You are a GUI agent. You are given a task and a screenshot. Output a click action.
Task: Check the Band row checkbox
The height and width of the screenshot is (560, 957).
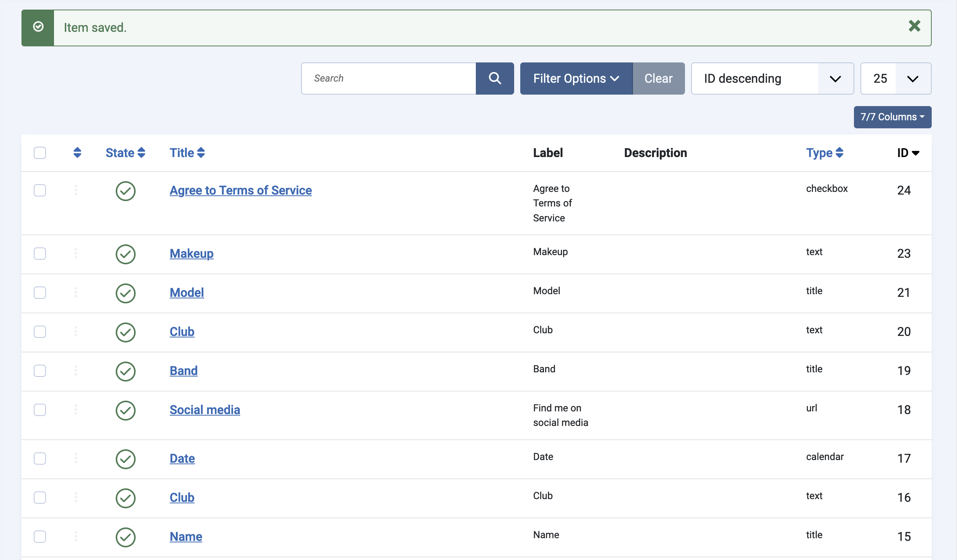pyautogui.click(x=40, y=371)
